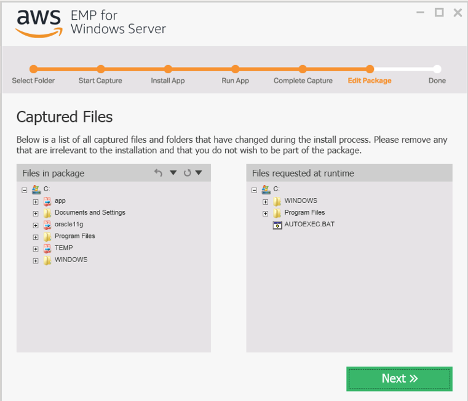Click the AWS logo
The height and width of the screenshot is (401, 468).
[x=39, y=23]
